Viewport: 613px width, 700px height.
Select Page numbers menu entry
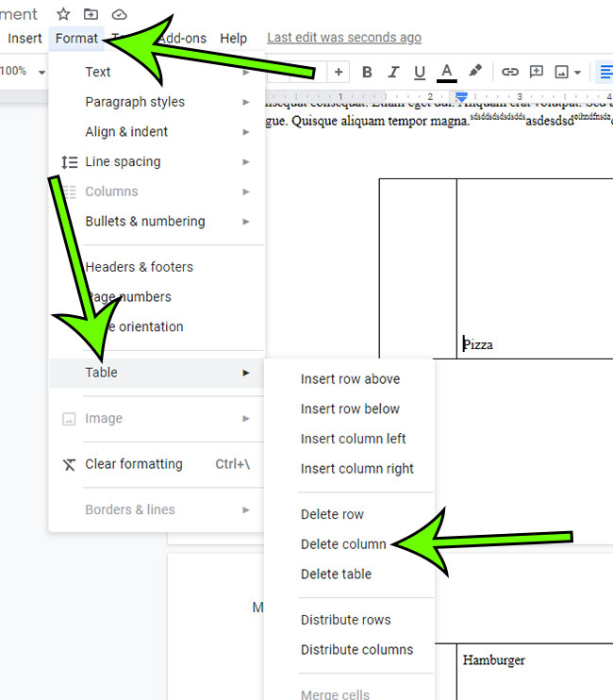click(x=157, y=297)
